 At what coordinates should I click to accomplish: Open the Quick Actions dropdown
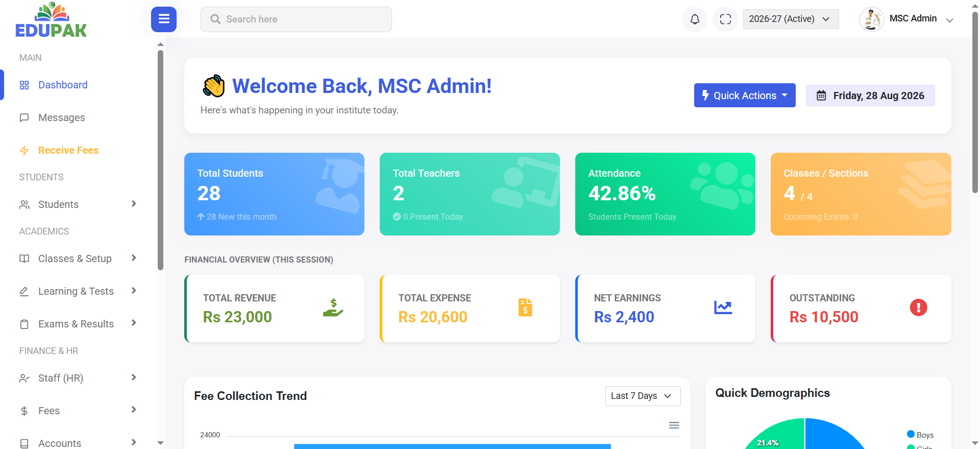coord(745,96)
